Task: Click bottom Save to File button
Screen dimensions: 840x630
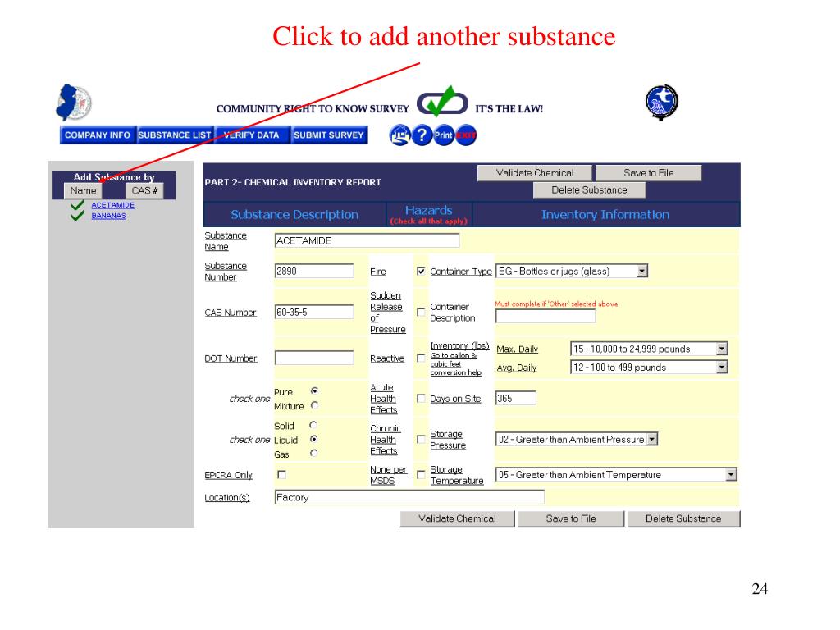Action: [x=571, y=518]
